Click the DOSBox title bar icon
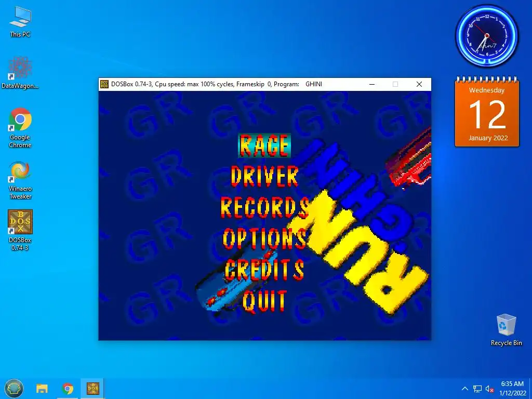This screenshot has height=399, width=532. (104, 84)
